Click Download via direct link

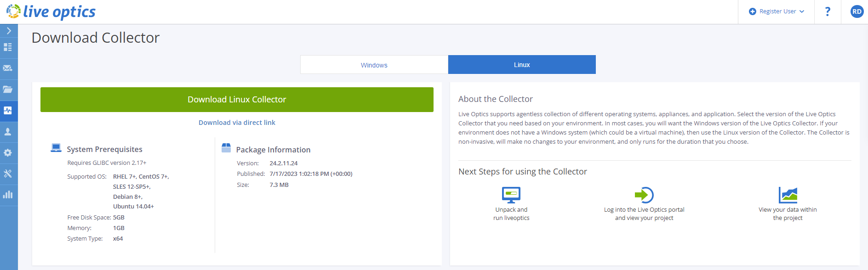[x=237, y=123]
